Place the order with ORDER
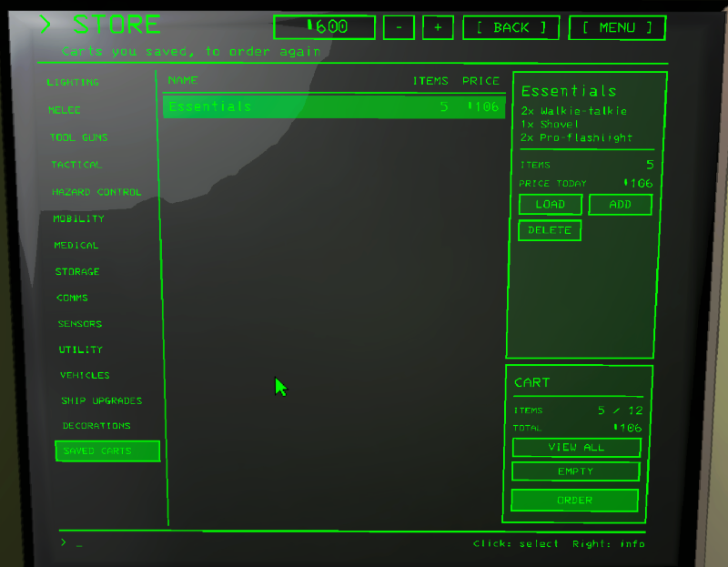The width and height of the screenshot is (728, 567). pos(575,501)
